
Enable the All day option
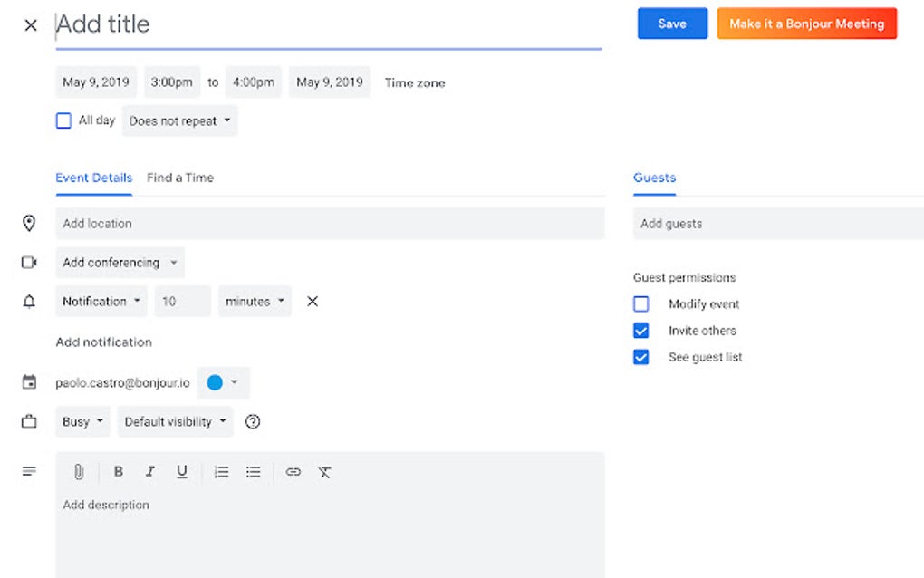click(63, 120)
